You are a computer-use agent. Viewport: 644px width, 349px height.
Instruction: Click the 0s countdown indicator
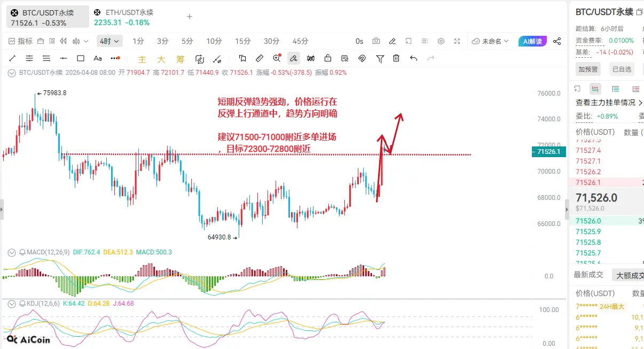(x=359, y=41)
